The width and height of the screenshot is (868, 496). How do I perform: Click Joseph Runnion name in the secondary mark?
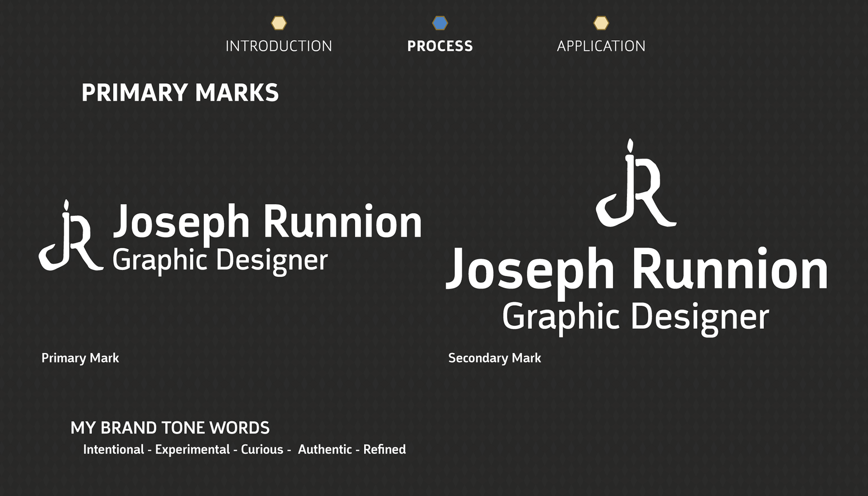pyautogui.click(x=637, y=269)
